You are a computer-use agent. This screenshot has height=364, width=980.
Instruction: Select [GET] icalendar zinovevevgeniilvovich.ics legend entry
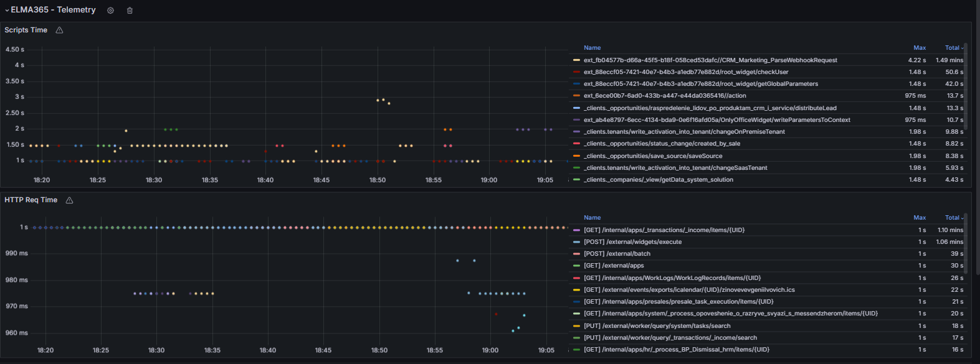point(689,290)
